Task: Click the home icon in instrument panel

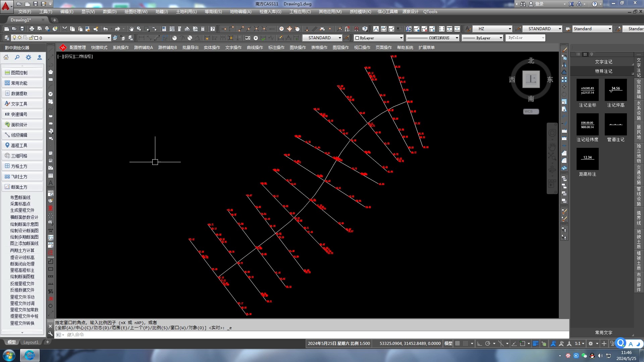Action: 6,57
